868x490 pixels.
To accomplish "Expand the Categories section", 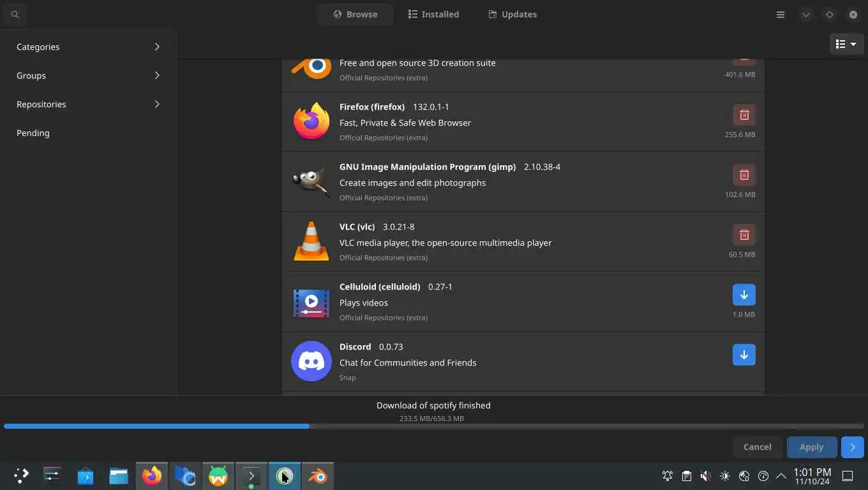I will click(88, 47).
